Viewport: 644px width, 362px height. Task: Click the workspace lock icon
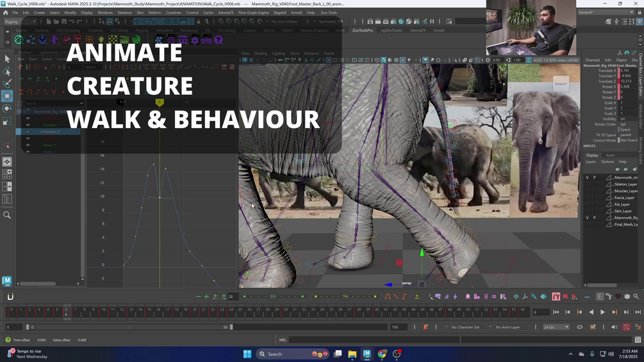(x=640, y=12)
